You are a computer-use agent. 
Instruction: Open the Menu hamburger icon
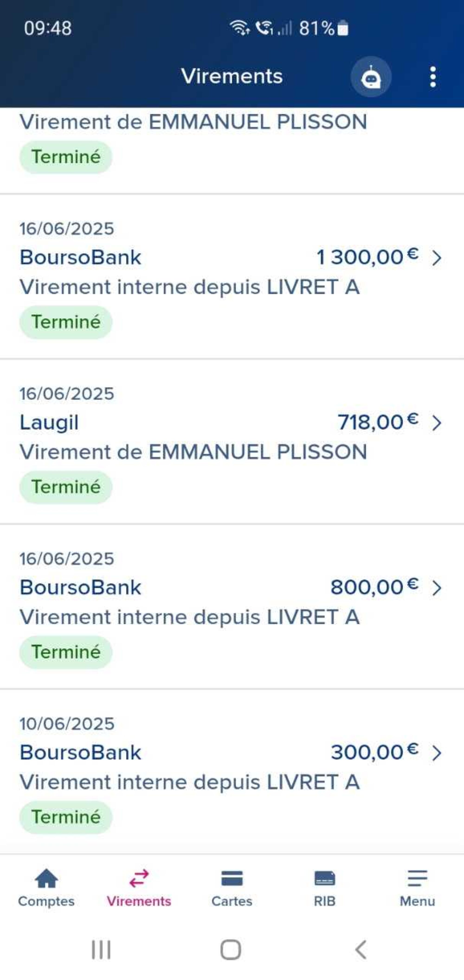[x=417, y=879]
